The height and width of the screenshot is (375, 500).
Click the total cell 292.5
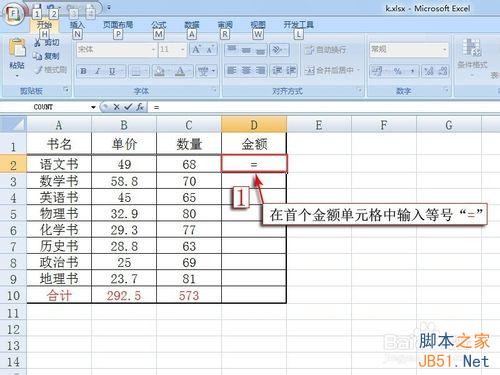click(x=124, y=295)
